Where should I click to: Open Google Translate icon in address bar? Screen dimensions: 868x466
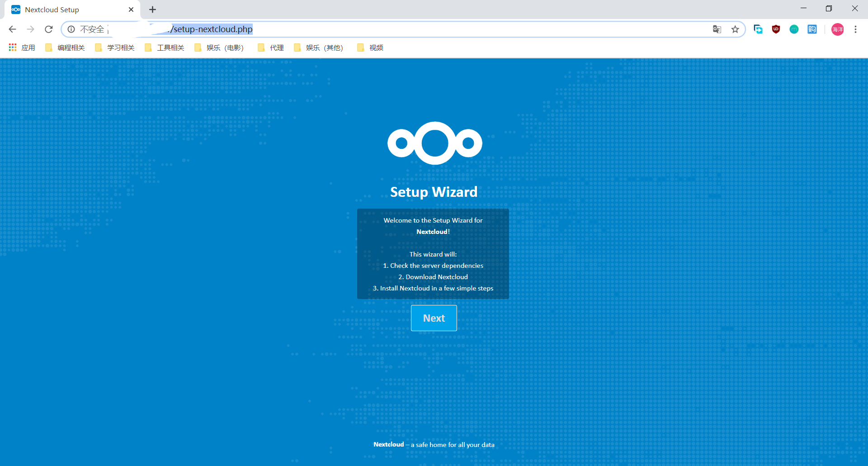coord(717,29)
